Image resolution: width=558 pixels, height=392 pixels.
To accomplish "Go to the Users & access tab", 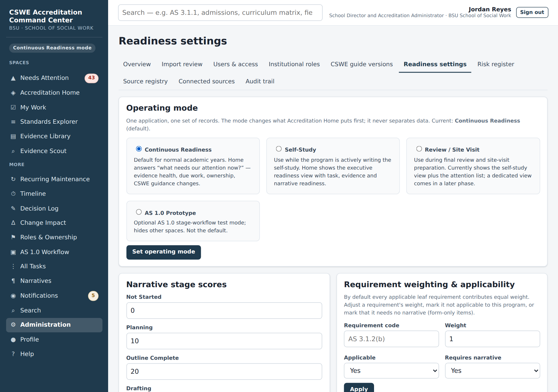I will (235, 64).
